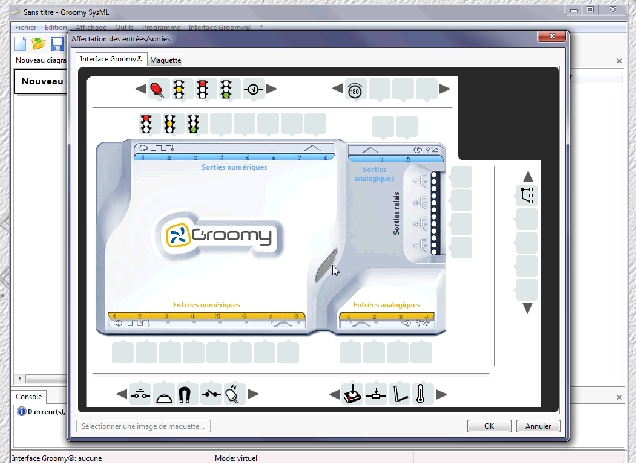Click the red traffic light assigned to output 1
Viewport: 636px width, 463px height.
pyautogui.click(x=146, y=124)
